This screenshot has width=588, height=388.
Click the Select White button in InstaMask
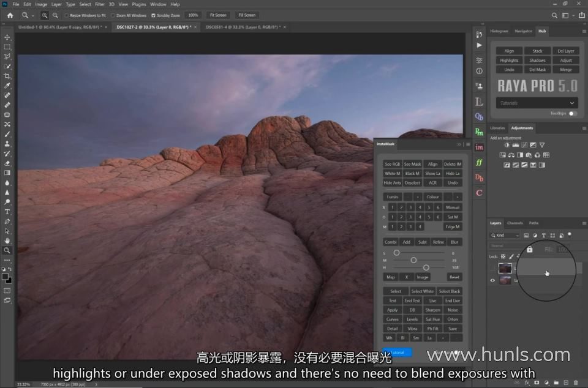point(422,291)
